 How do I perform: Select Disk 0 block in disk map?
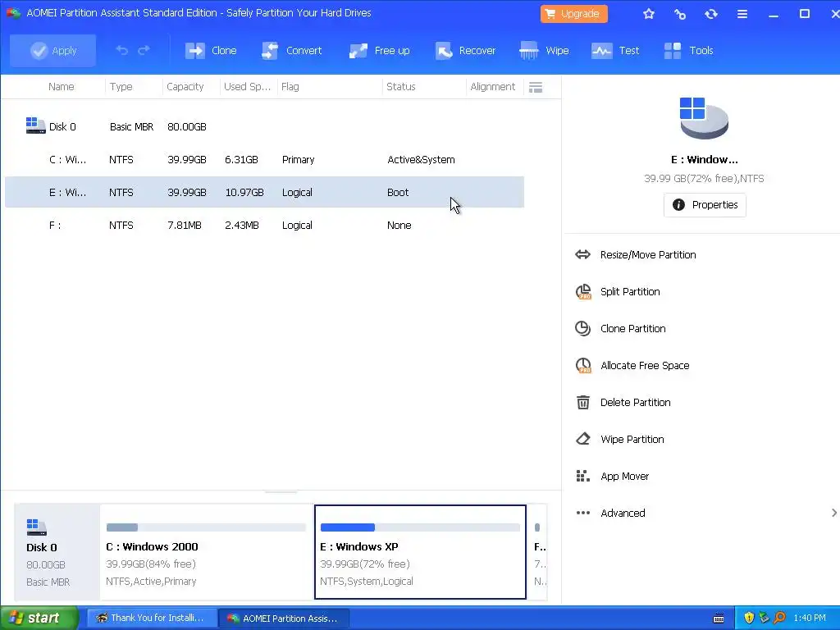[57, 552]
